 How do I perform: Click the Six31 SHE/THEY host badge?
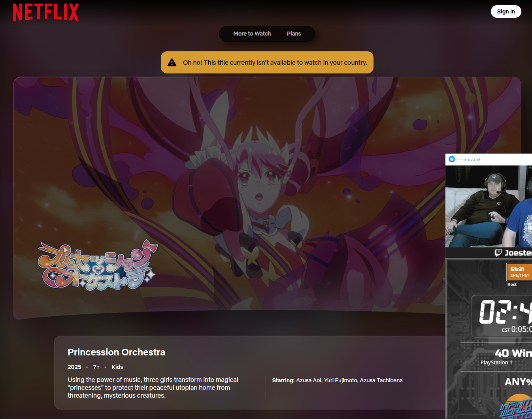point(519,272)
